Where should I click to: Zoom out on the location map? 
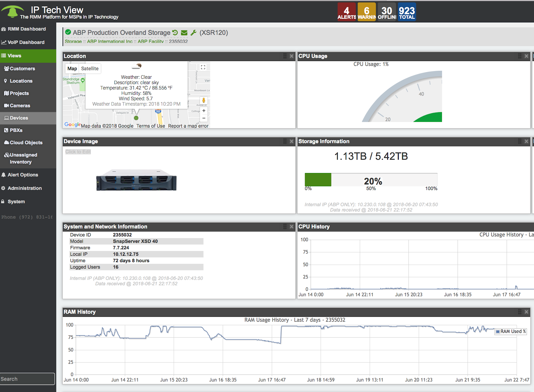click(204, 118)
